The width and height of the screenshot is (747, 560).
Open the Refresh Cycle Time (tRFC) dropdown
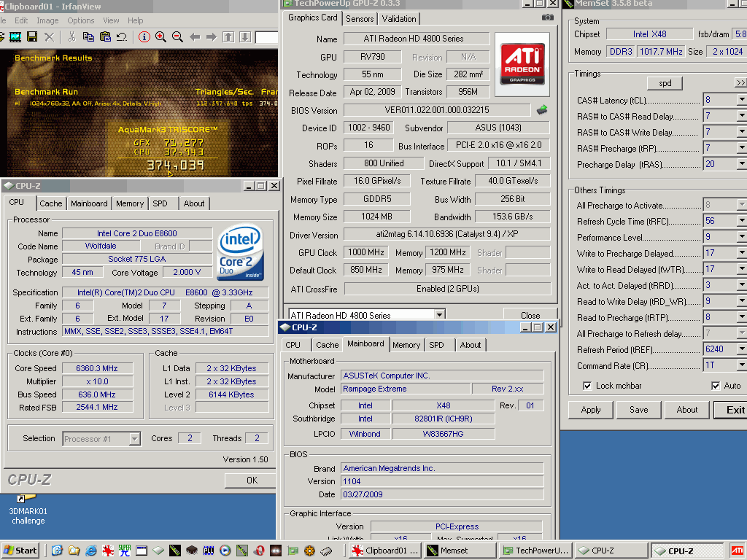point(741,221)
